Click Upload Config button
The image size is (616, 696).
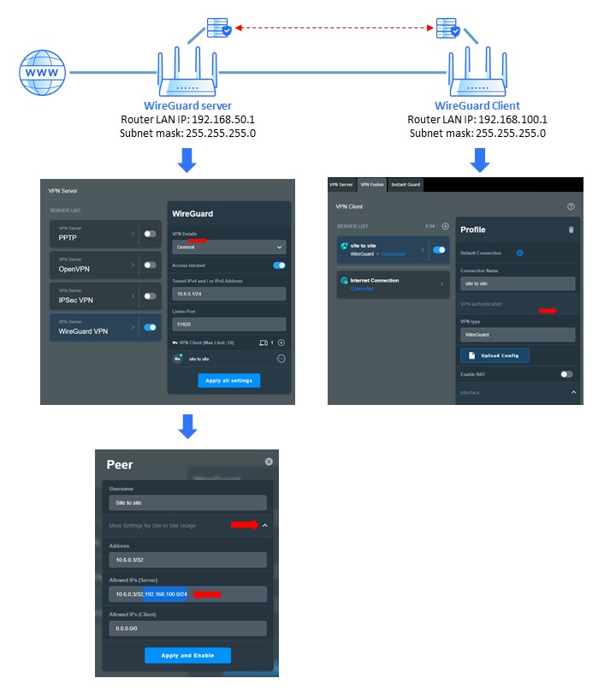coord(495,355)
